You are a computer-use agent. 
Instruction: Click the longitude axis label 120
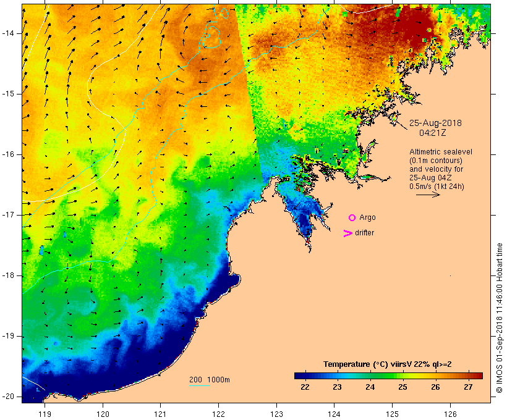tap(103, 414)
